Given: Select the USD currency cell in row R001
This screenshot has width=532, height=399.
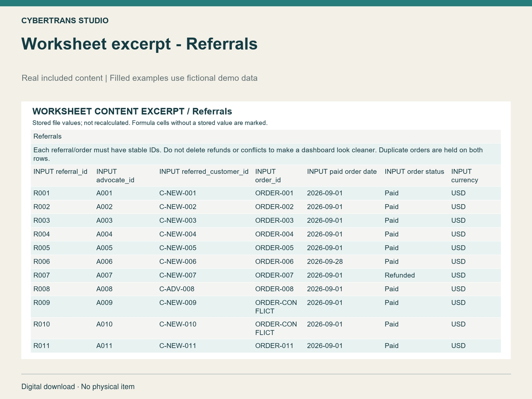Looking at the screenshot, I should [458, 193].
